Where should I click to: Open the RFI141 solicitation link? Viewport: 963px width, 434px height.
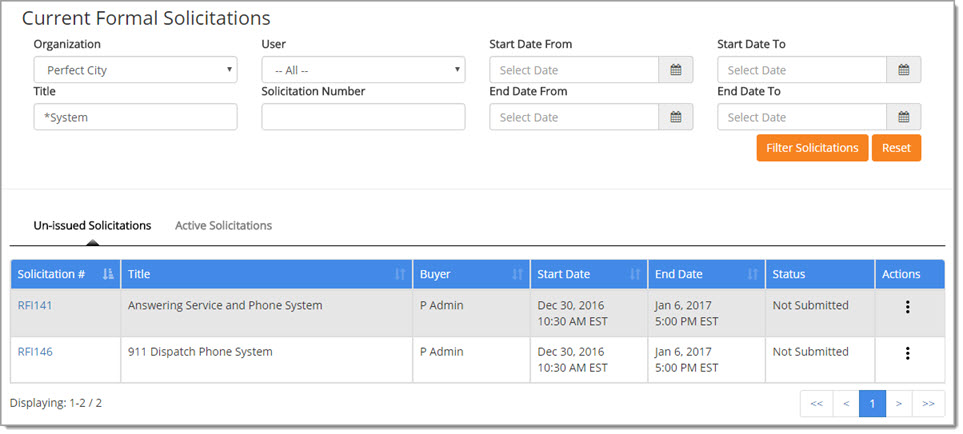pyautogui.click(x=35, y=306)
